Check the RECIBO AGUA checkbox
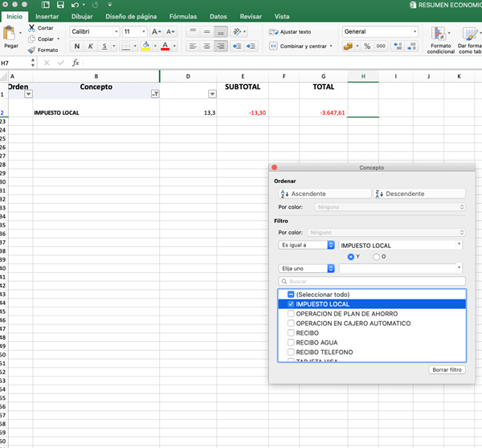Screen dimensions: 482x448 pos(291,343)
